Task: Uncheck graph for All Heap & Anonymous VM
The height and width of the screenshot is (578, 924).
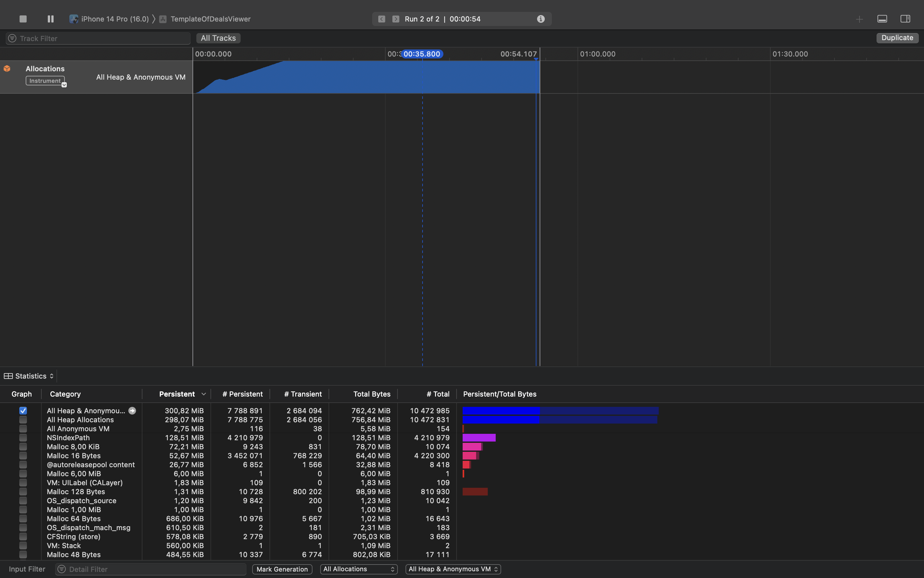Action: (23, 411)
